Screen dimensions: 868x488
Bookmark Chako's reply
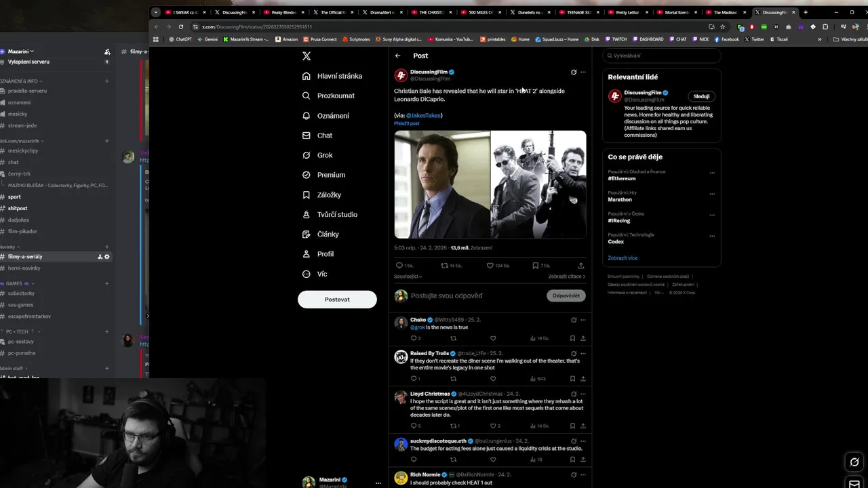[x=572, y=338]
